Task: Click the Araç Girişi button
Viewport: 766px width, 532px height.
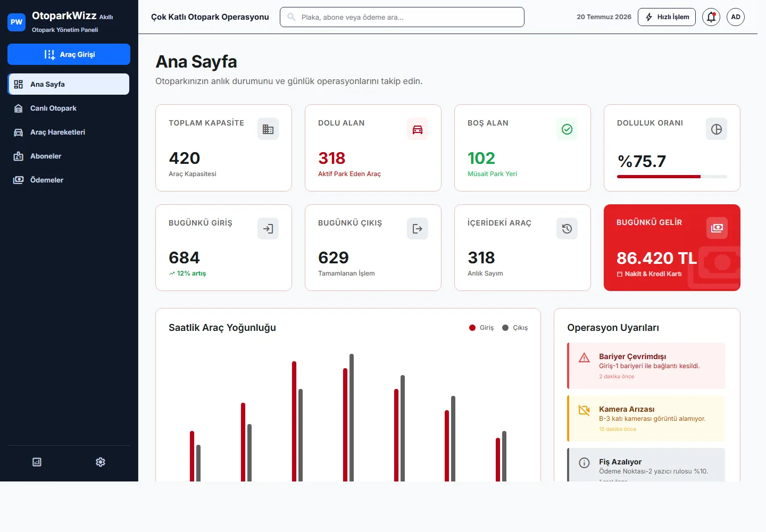Action: point(69,54)
